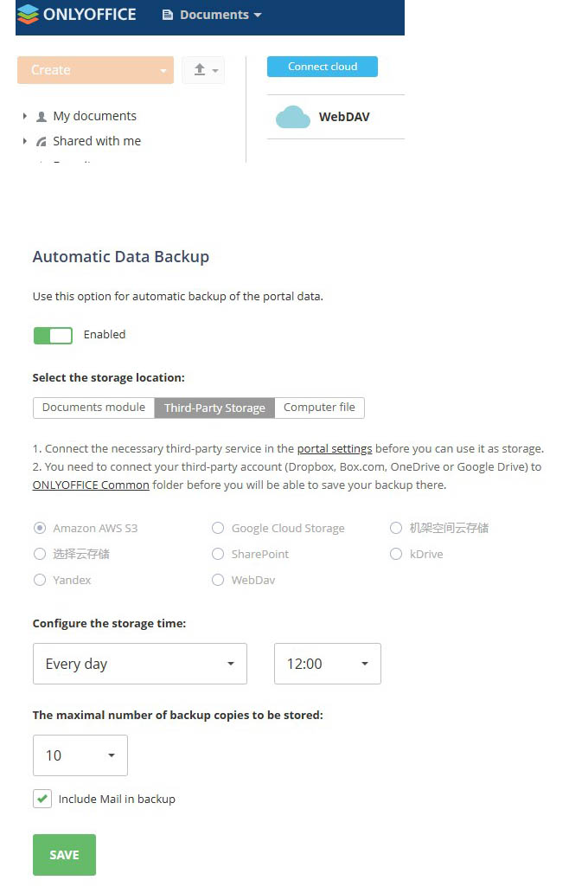Screen dimensions: 588x893
Task: Switch to the Computer file tab
Action: tap(319, 408)
